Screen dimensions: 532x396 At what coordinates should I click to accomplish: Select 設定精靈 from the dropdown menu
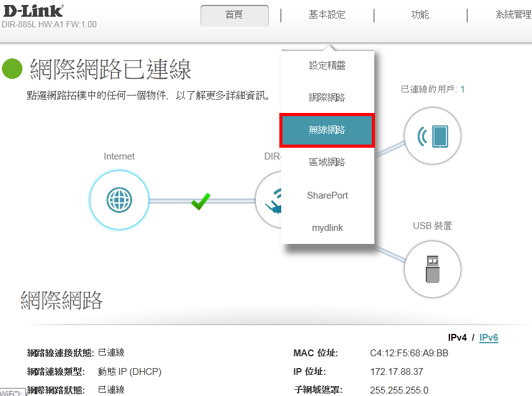pyautogui.click(x=327, y=65)
